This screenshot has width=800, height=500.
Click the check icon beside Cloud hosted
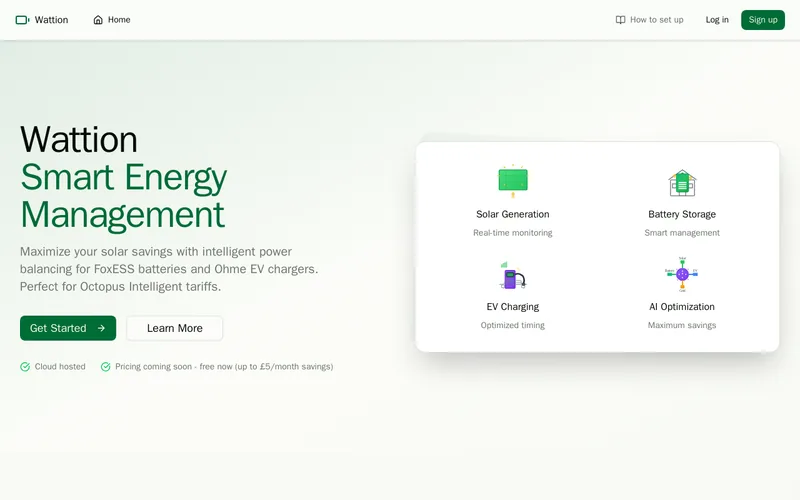point(25,366)
